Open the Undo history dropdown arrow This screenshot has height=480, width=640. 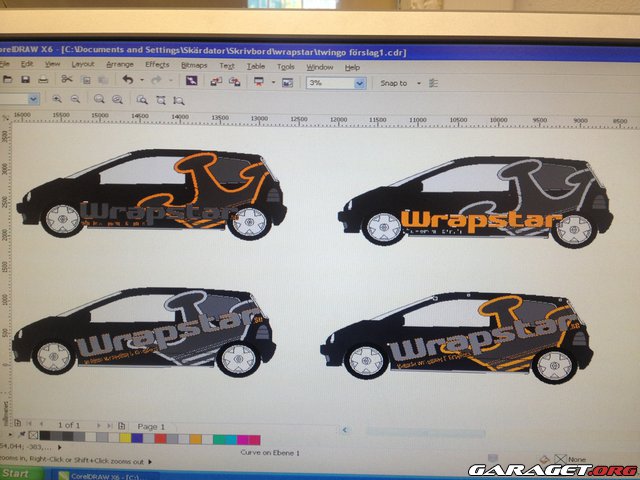coord(140,82)
